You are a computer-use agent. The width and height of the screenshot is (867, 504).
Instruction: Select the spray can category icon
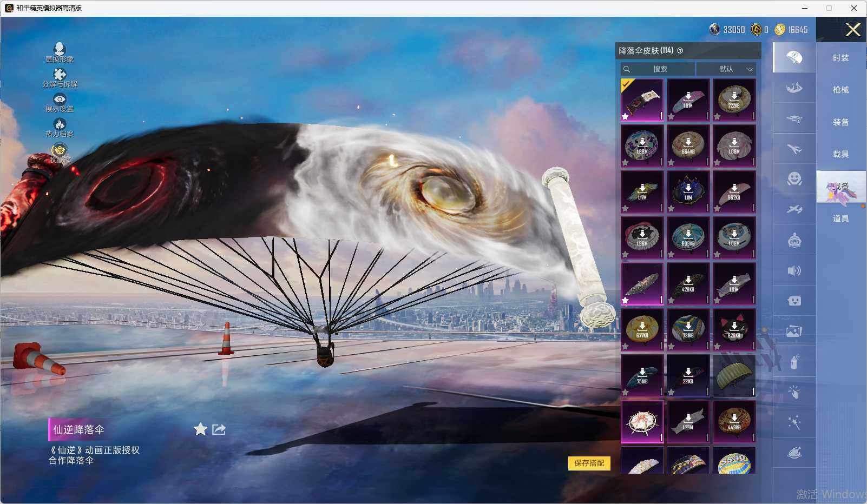coord(794,362)
